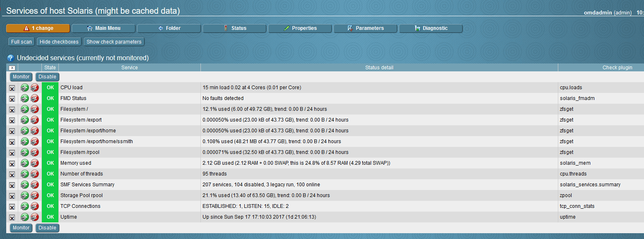Click help icon beside Undecided services heading

click(11, 58)
